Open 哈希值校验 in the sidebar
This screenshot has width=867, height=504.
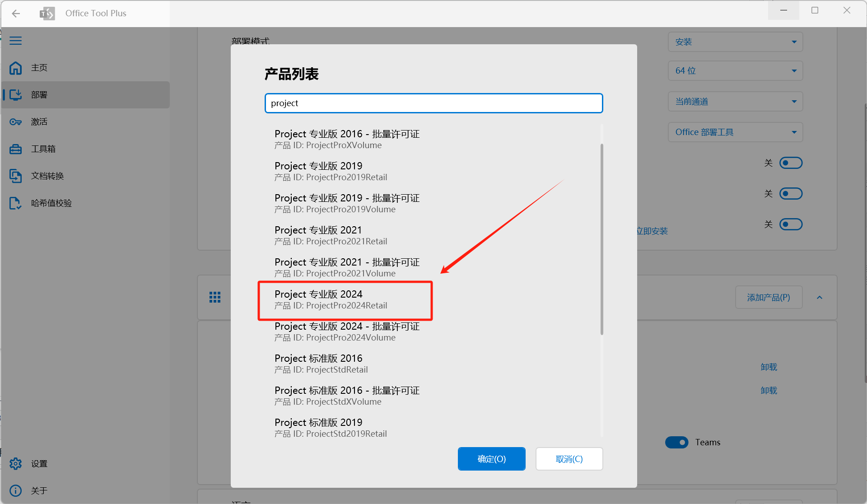pyautogui.click(x=86, y=203)
